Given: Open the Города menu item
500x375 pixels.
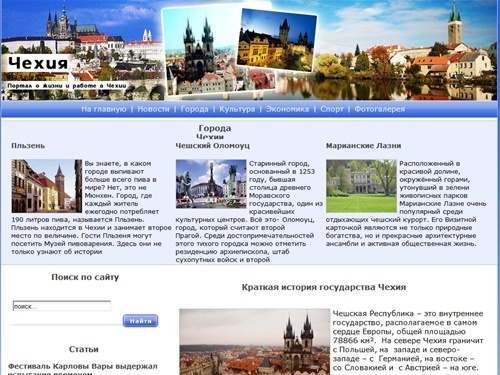Looking at the screenshot, I should (x=194, y=109).
